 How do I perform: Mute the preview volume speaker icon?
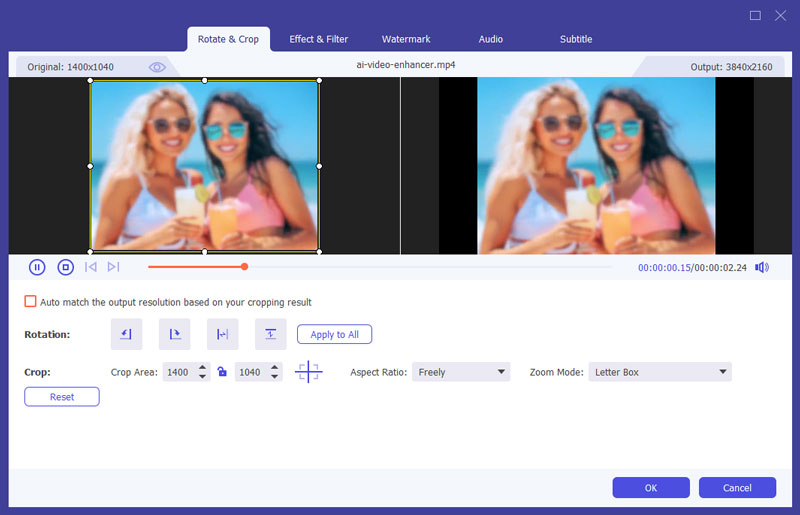[762, 267]
